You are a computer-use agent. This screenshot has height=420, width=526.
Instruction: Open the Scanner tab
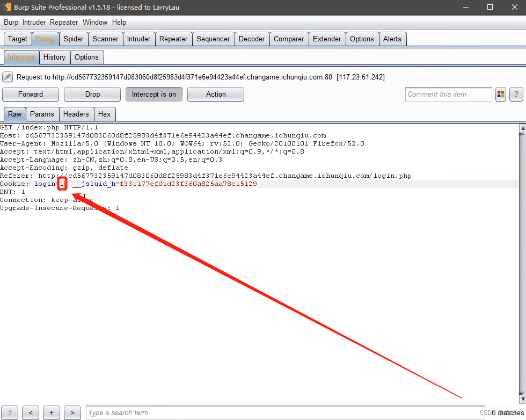point(105,39)
